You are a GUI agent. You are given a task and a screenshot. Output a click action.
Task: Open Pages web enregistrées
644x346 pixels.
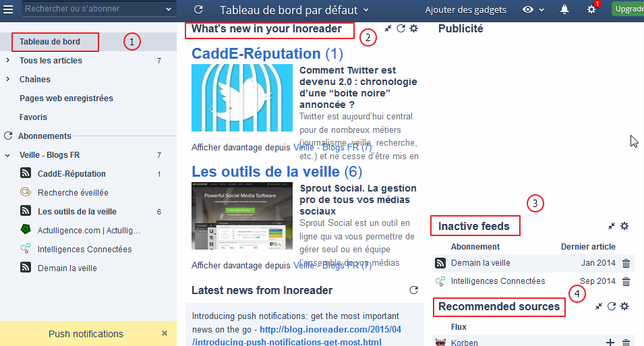pos(66,98)
